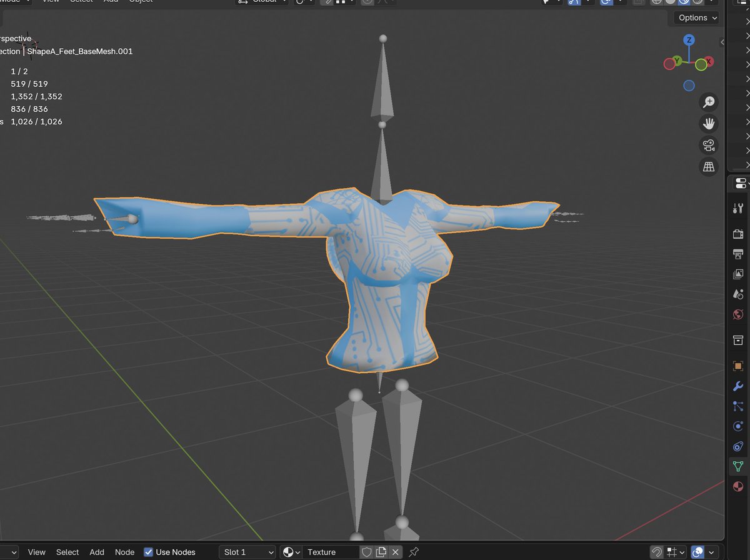
Task: Open the orange Object properties tab
Action: pos(738,366)
